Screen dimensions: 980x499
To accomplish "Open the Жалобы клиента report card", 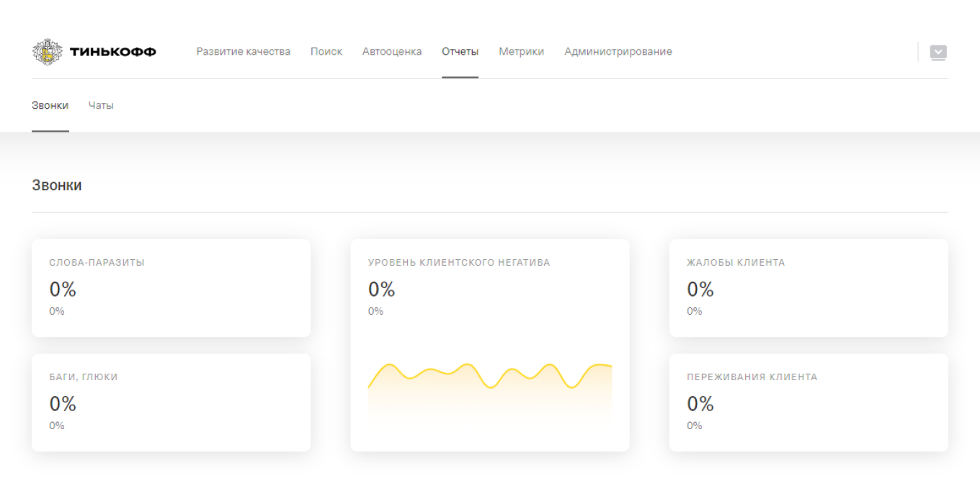I will point(808,288).
